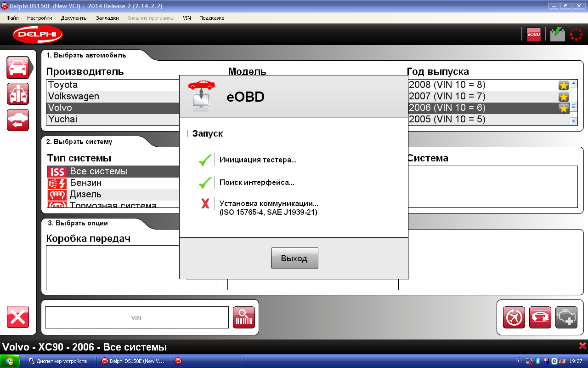Switch to Delphi DS150E taskbar item
Image resolution: width=588 pixels, height=368 pixels.
(x=133, y=361)
